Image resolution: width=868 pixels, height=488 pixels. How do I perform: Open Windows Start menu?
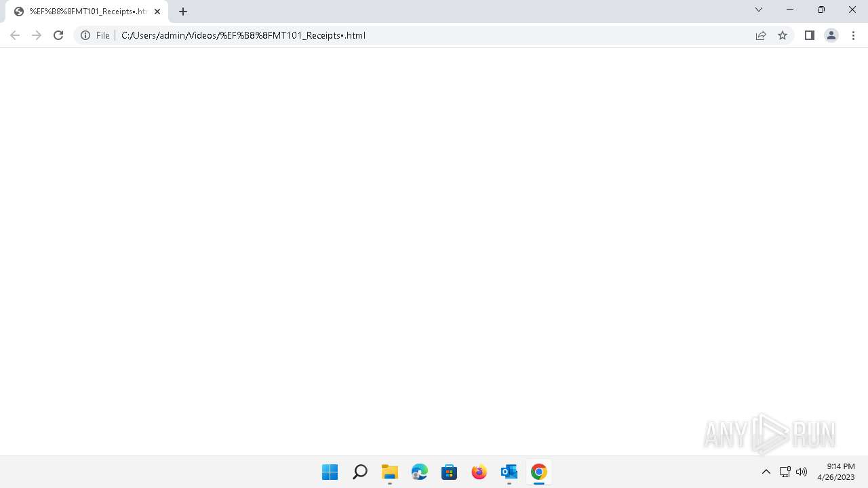point(330,472)
